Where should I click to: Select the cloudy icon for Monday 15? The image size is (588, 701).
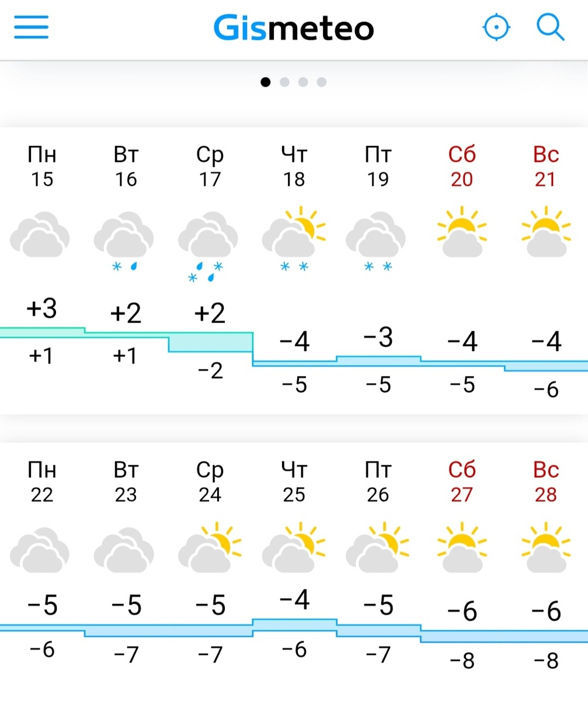[40, 234]
